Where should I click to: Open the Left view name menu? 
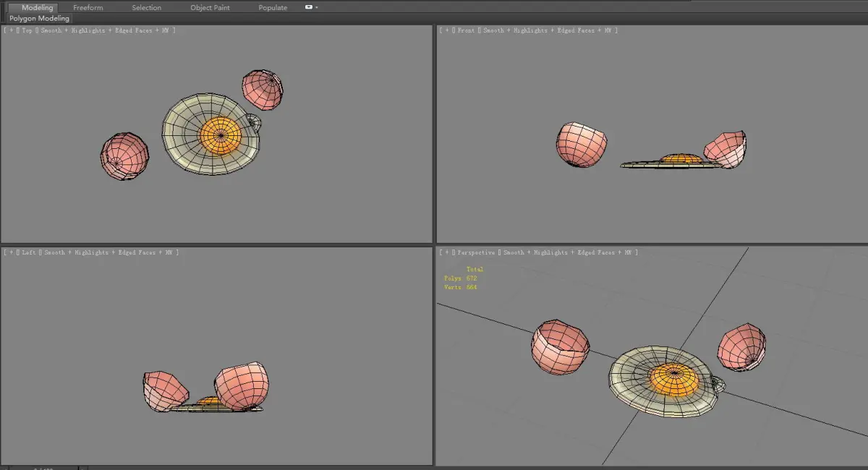click(30, 252)
